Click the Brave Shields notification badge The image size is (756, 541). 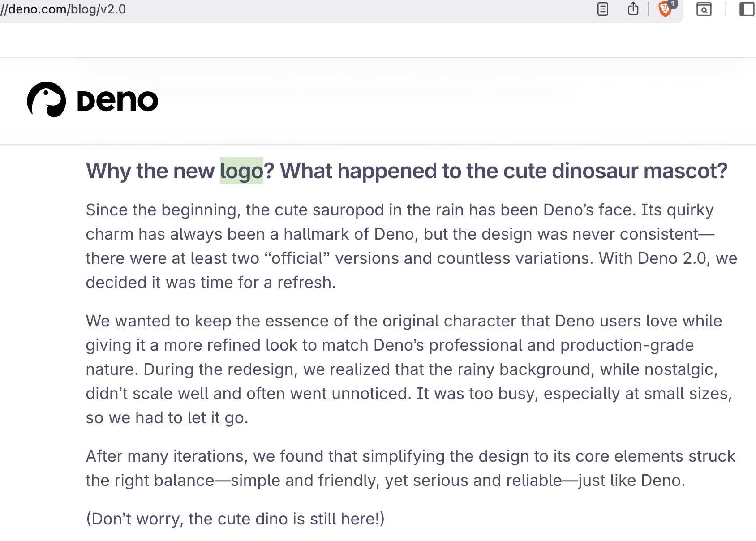point(673,4)
